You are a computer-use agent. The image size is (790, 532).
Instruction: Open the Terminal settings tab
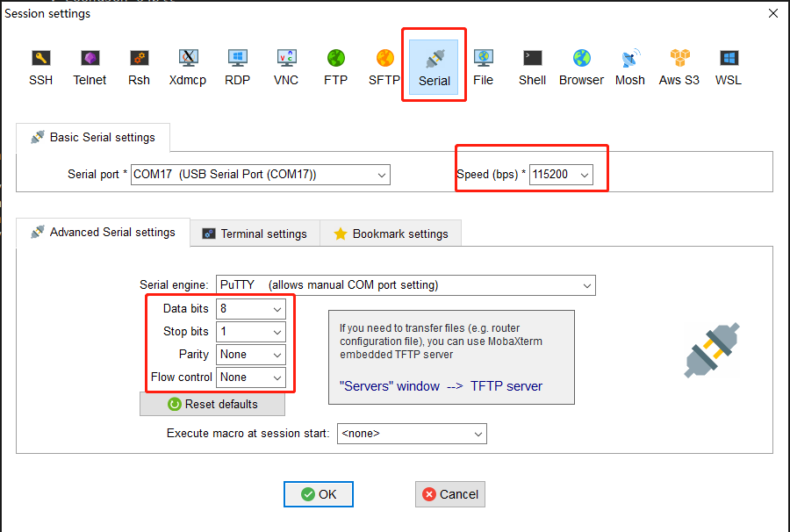[255, 234]
